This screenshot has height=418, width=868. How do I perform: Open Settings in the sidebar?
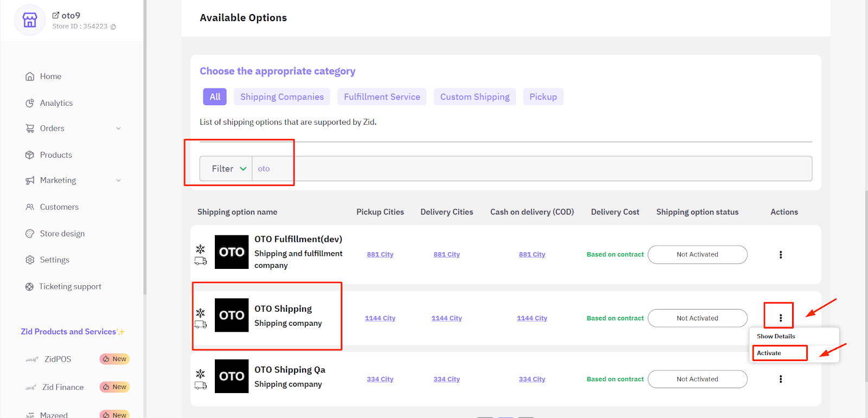click(55, 260)
